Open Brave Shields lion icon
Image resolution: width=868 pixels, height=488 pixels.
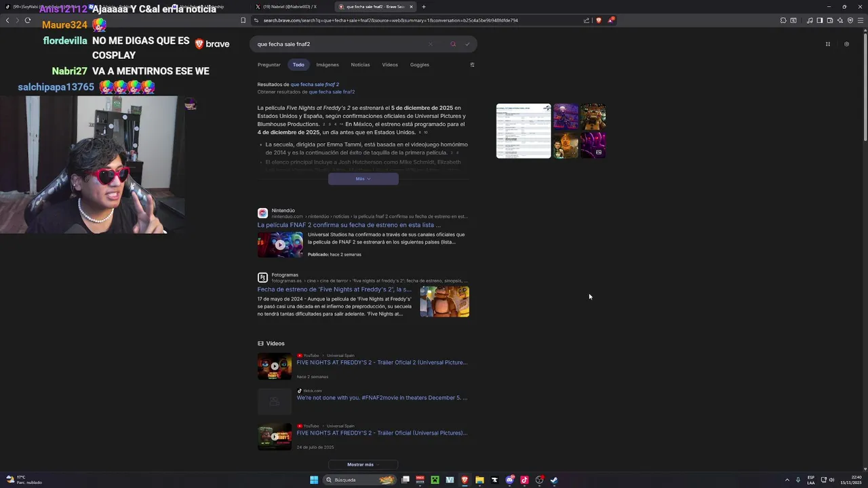point(599,20)
